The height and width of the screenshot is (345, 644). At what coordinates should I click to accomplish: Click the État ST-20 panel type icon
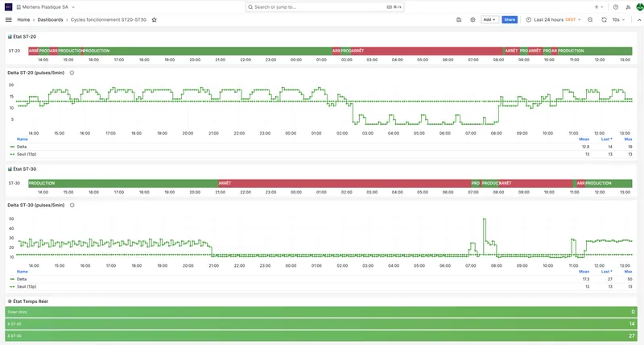point(10,36)
